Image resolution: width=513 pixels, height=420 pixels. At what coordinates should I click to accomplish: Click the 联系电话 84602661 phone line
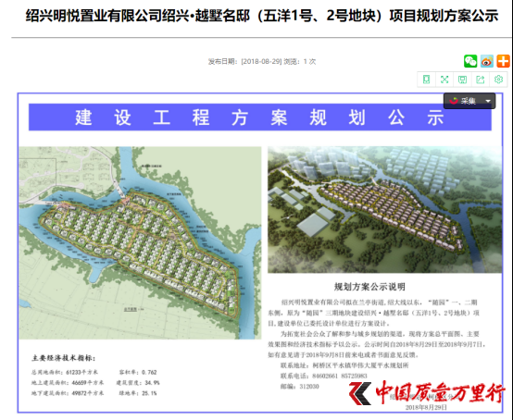pyautogui.click(x=323, y=376)
